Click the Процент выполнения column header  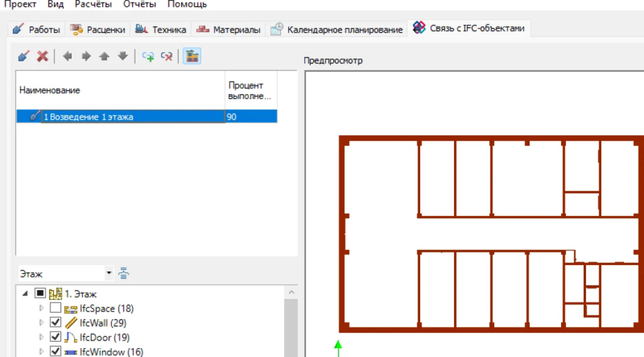point(251,90)
